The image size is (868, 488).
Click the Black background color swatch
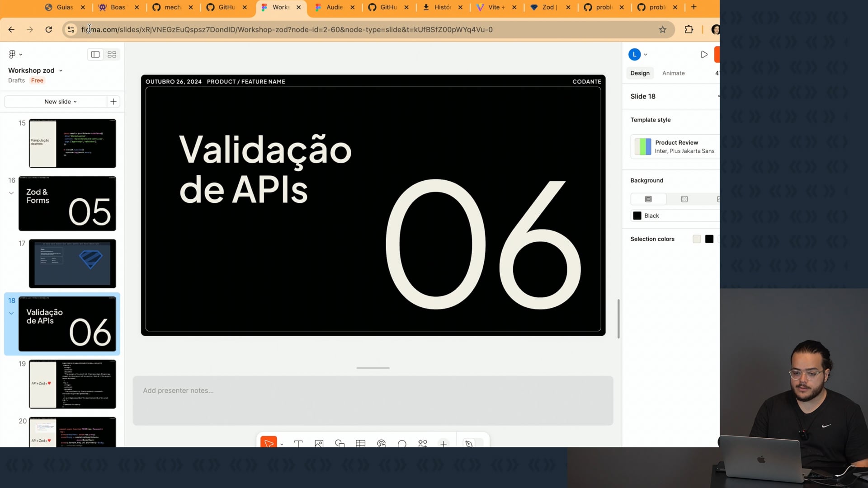pos(637,216)
